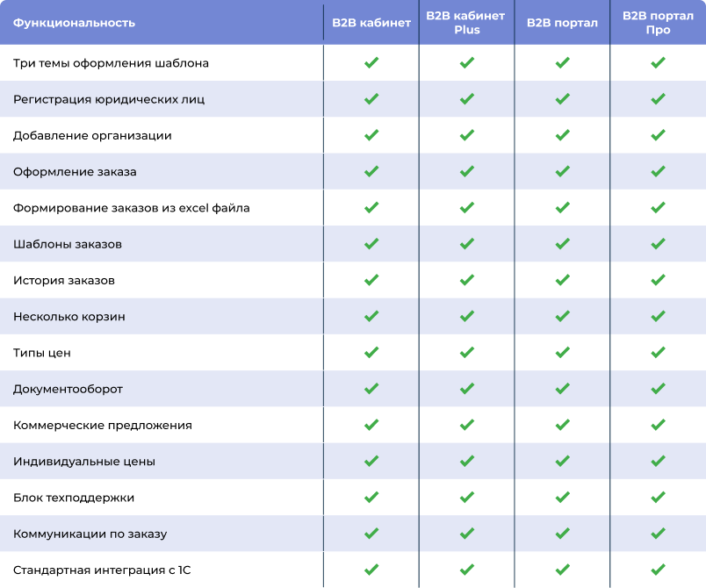
Task: Select the B2B кабинет column header
Action: pyautogui.click(x=371, y=23)
